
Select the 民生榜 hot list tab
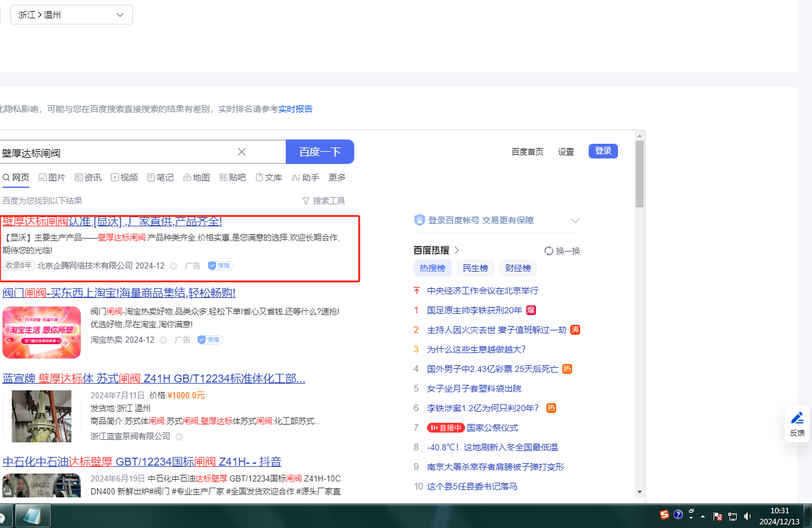point(475,268)
